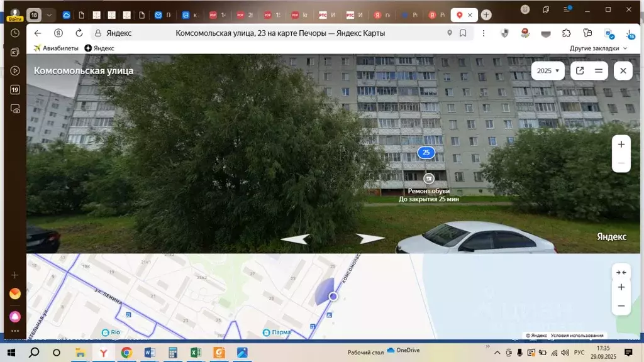644x362 pixels.
Task: Share the panorama via the external link icon
Action: tap(579, 70)
